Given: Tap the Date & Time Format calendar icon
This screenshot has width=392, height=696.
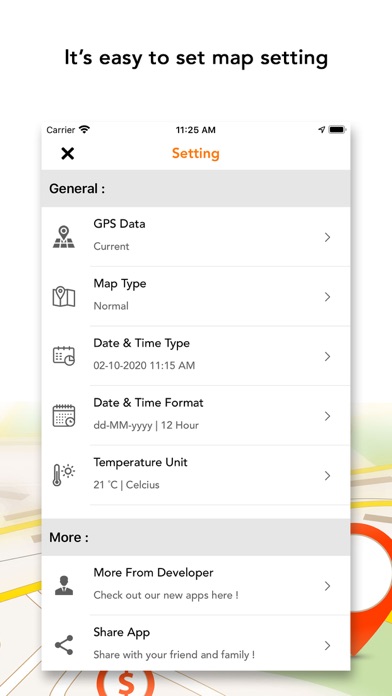Looking at the screenshot, I should coord(64,416).
